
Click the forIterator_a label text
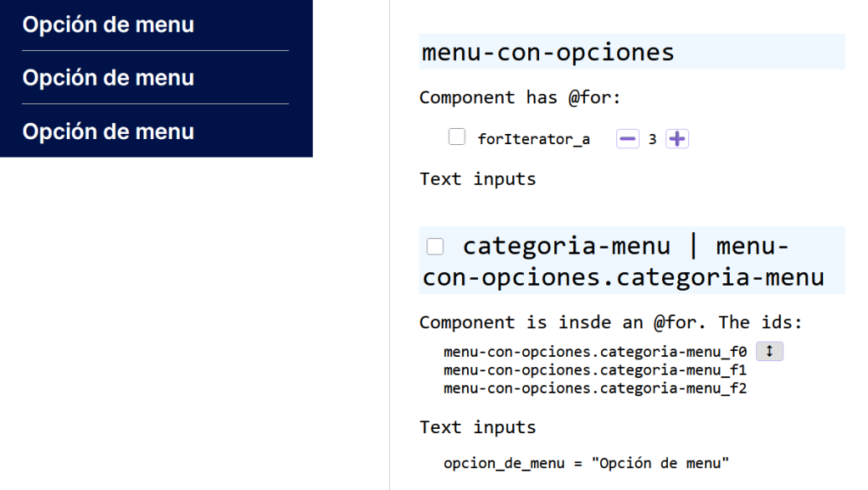533,139
